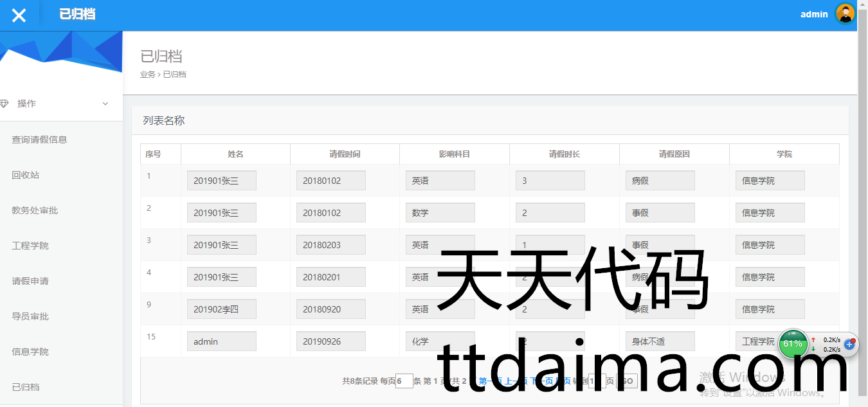Open 查询请假信息 in the sidebar
Image resolution: width=868 pixels, height=407 pixels.
39,140
